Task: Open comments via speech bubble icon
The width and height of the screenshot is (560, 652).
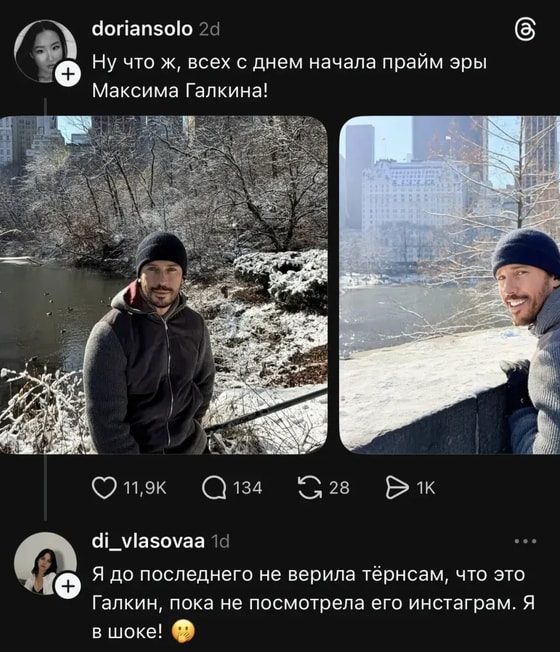Action: [214, 488]
